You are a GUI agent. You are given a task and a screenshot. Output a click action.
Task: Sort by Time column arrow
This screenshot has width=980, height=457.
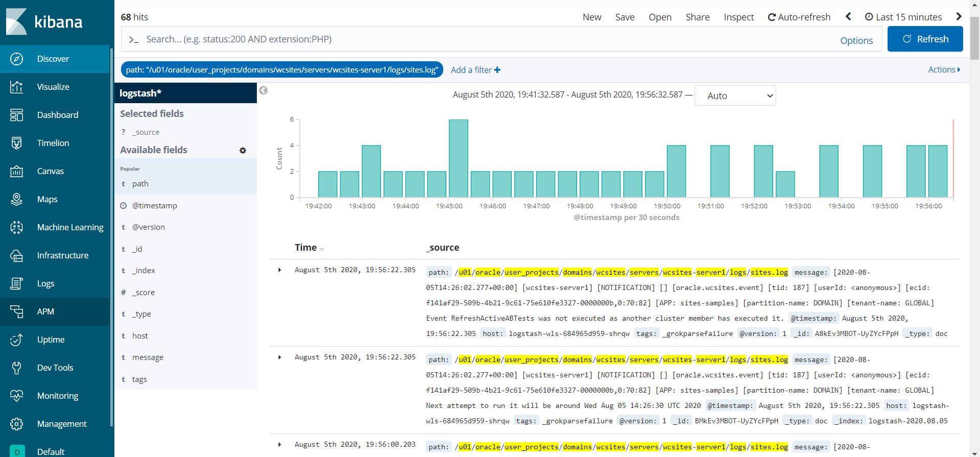(322, 249)
